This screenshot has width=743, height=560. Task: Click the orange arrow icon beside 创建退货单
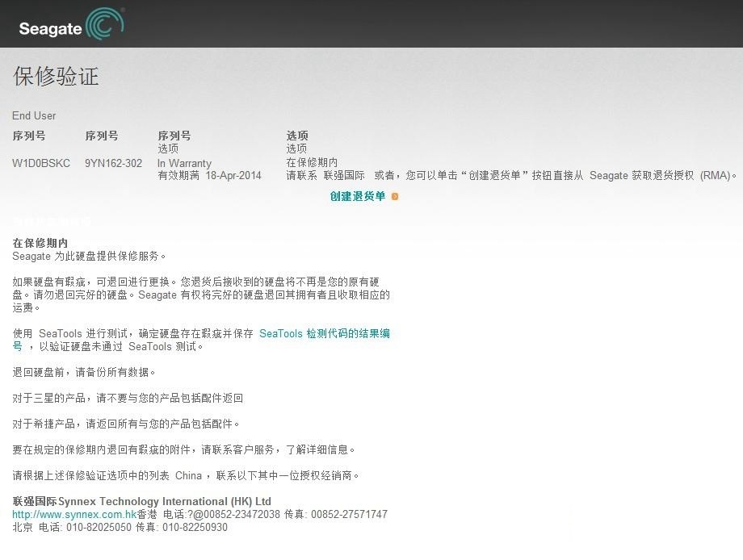coord(395,196)
